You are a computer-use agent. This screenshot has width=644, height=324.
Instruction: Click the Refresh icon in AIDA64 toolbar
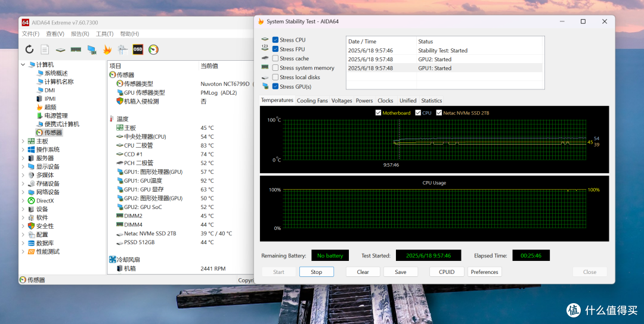tap(29, 49)
